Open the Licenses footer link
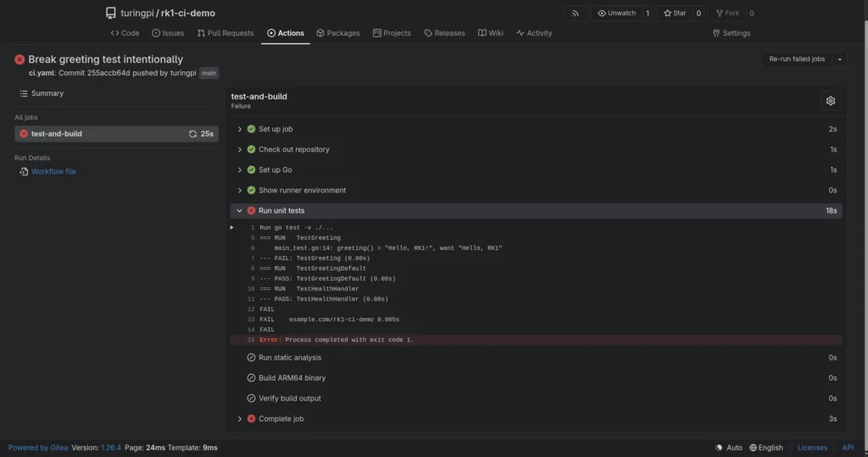The image size is (868, 457). point(812,448)
